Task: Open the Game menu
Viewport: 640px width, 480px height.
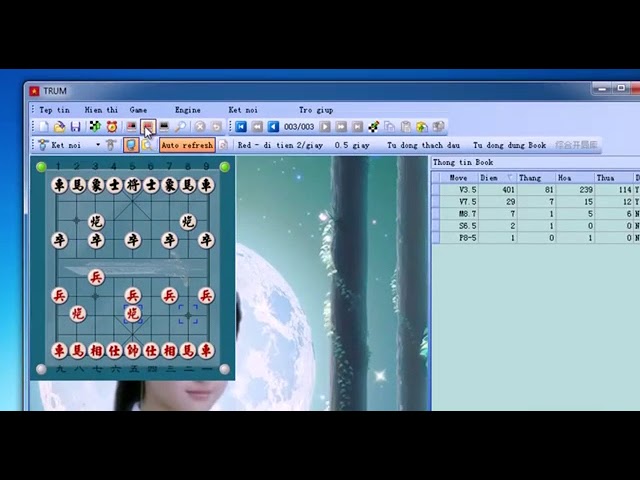Action: (x=138, y=110)
